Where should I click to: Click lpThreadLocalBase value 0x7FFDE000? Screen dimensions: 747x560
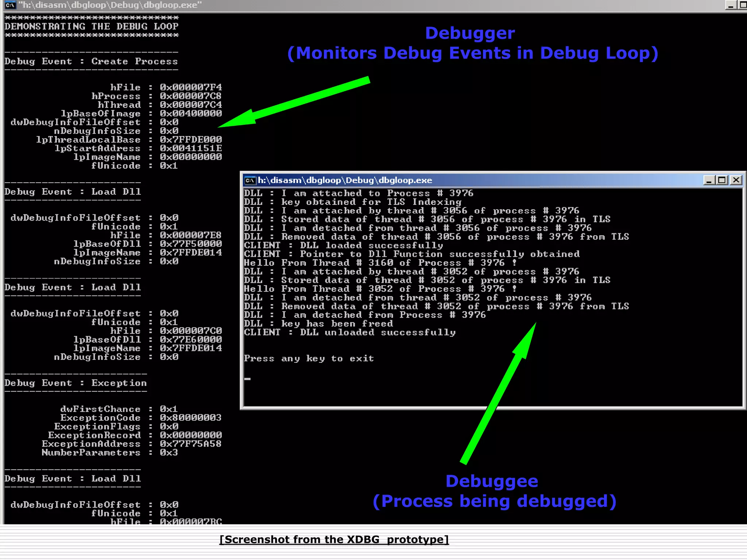[x=191, y=140]
